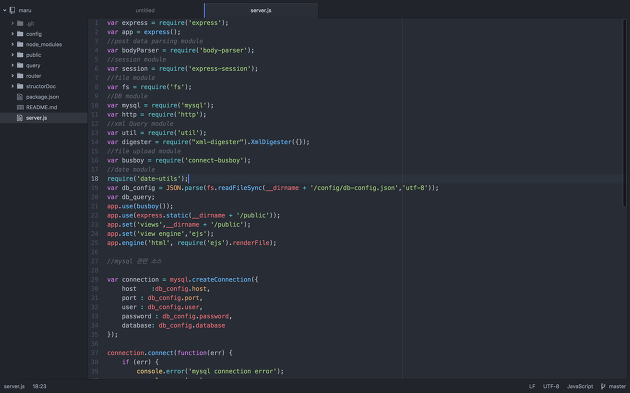Open the package.json file name in the tree
Screen dimensions: 630x393
tap(42, 97)
